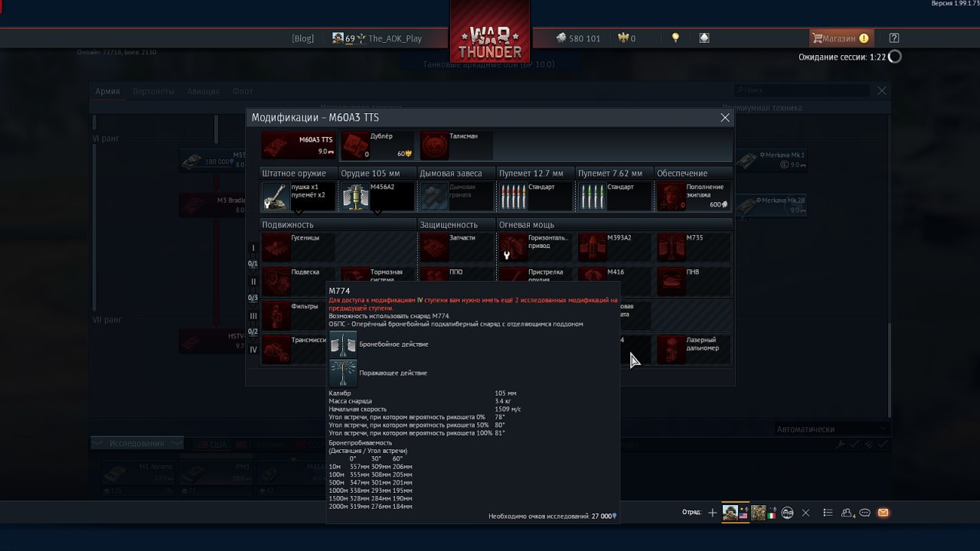Select the first squad member avatar

click(x=731, y=513)
